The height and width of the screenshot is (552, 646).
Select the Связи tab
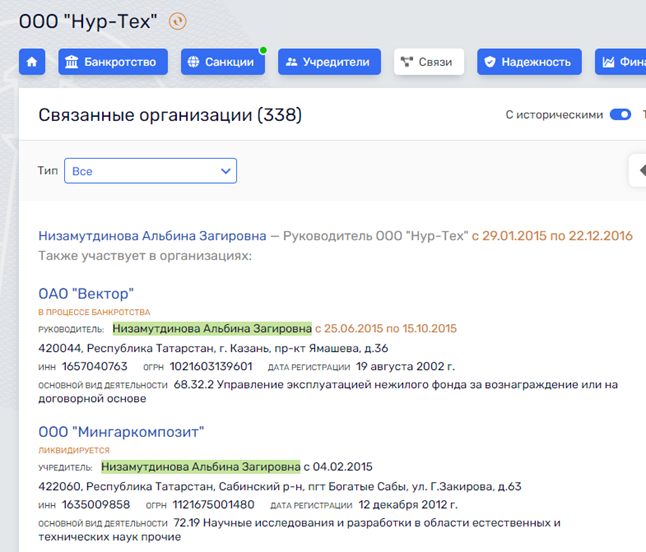(x=429, y=62)
